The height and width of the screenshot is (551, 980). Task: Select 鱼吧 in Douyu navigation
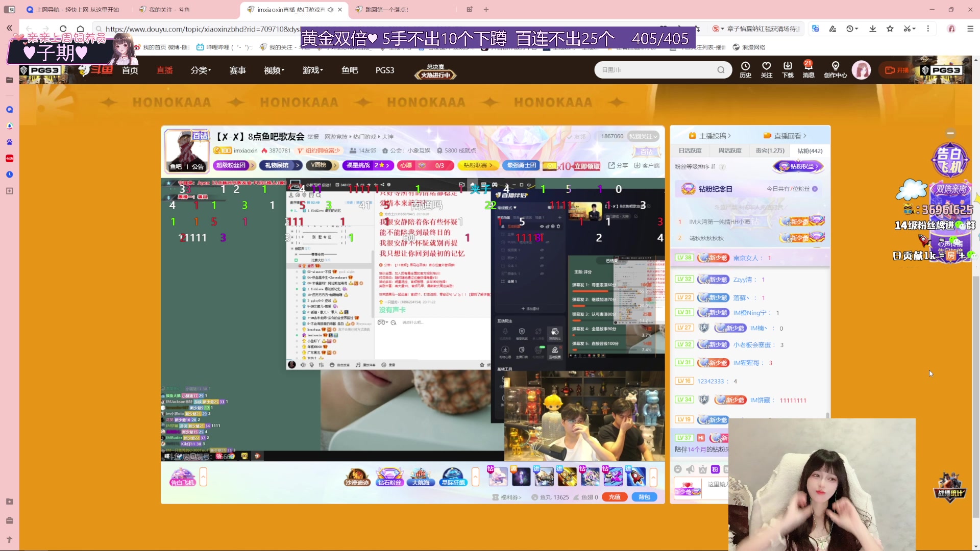coord(350,70)
